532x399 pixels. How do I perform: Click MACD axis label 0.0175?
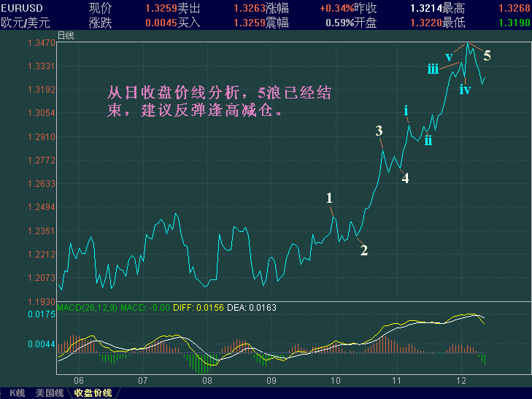(x=42, y=314)
